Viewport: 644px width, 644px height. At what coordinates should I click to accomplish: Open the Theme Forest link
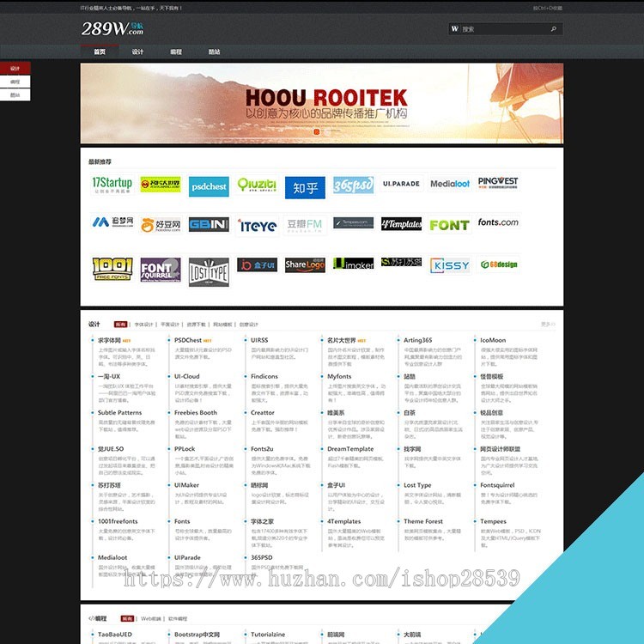[x=423, y=521]
